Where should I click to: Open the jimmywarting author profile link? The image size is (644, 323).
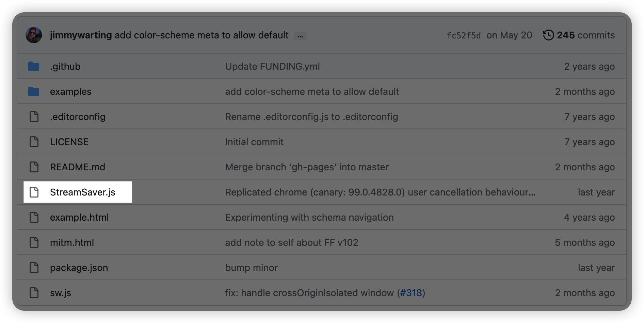click(81, 35)
